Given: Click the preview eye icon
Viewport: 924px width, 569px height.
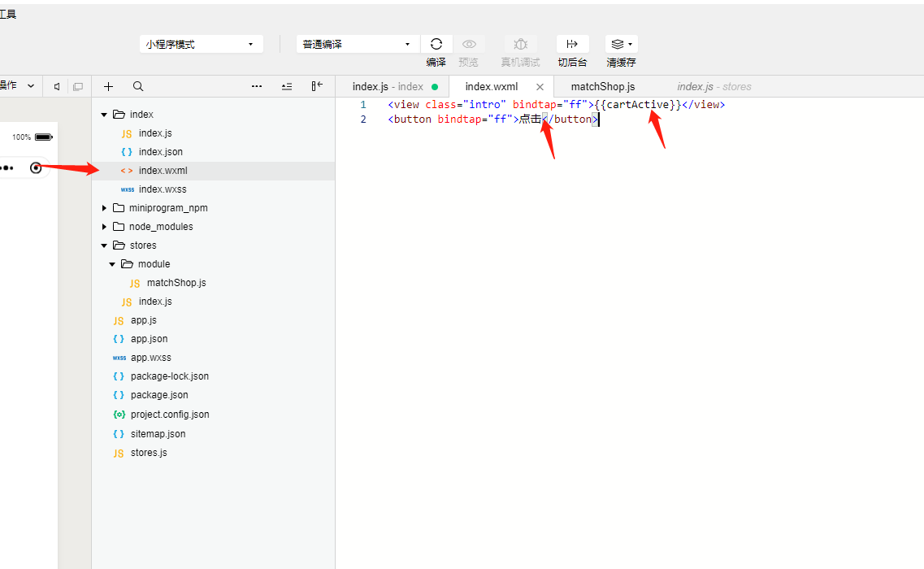Looking at the screenshot, I should 469,44.
